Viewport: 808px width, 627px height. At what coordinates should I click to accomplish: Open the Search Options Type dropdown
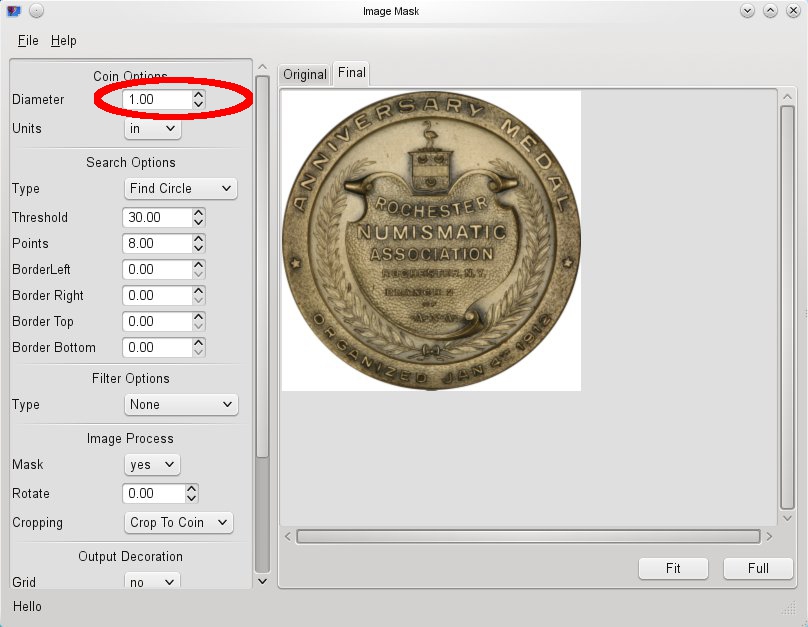[x=180, y=189]
